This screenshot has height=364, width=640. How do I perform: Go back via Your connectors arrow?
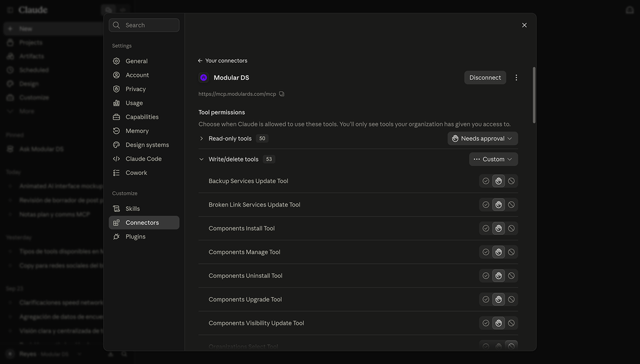pyautogui.click(x=200, y=61)
